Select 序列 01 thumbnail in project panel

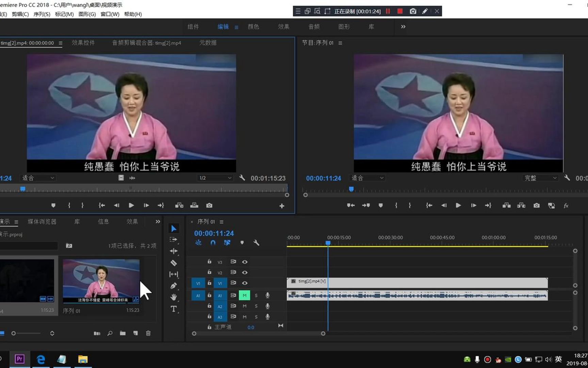pos(101,281)
